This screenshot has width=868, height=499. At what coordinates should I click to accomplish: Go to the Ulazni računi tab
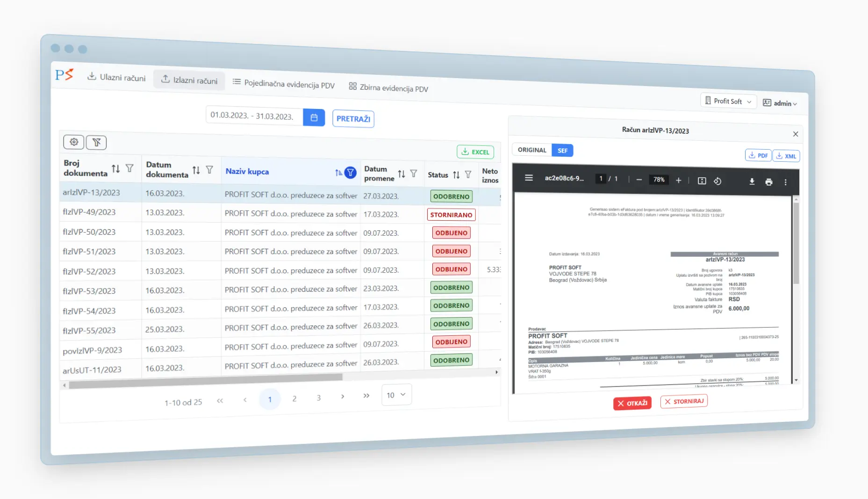[x=116, y=77]
